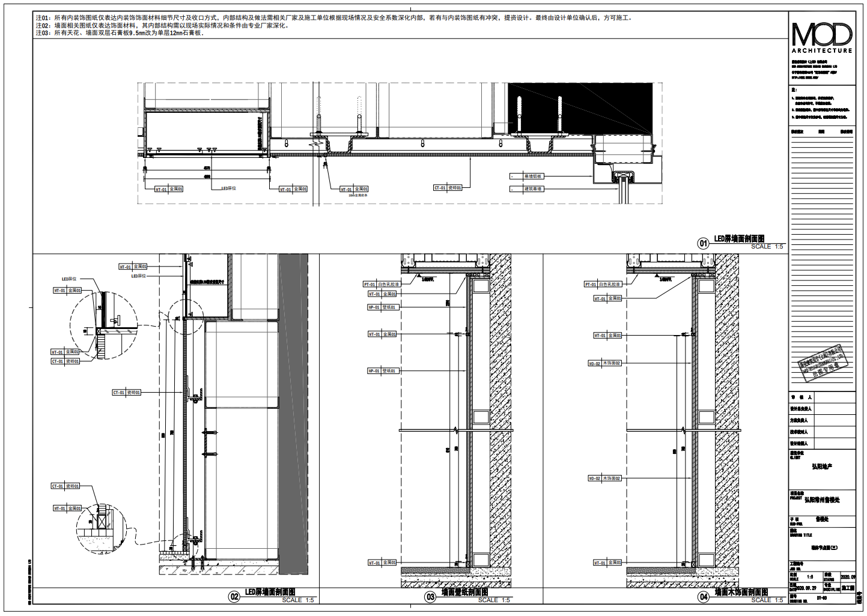Click PT-01 白色乳胶漆 tag in wallpaper section
867x616 pixels.
[x=382, y=285]
